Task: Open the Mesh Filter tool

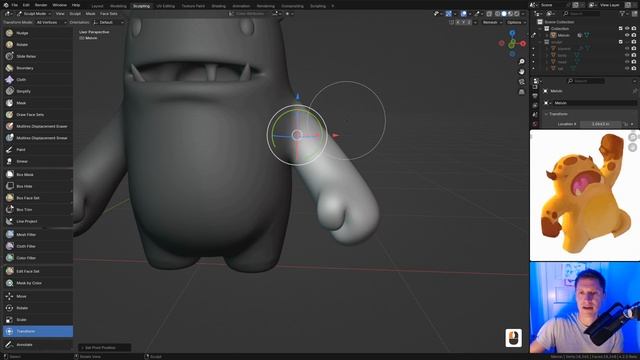Action: 38,235
